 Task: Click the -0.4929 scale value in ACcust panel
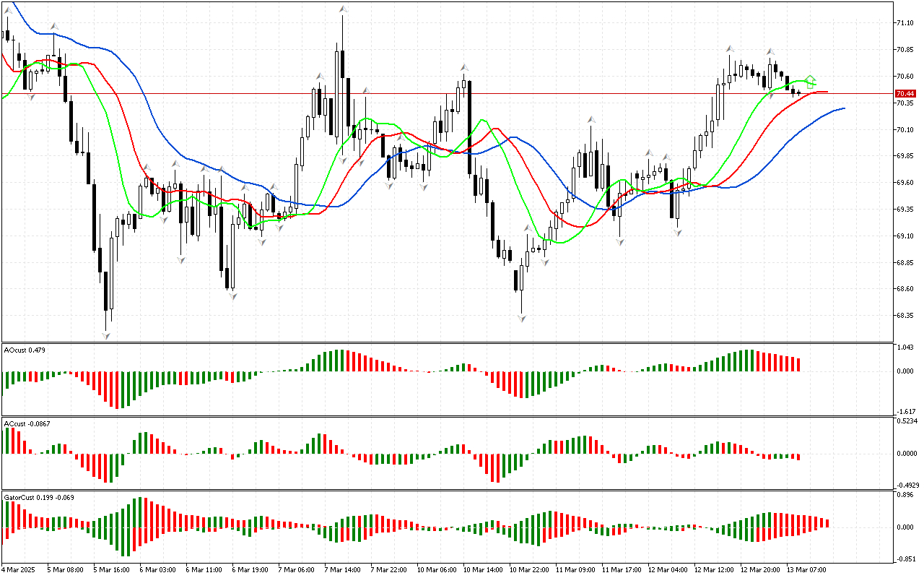click(907, 485)
